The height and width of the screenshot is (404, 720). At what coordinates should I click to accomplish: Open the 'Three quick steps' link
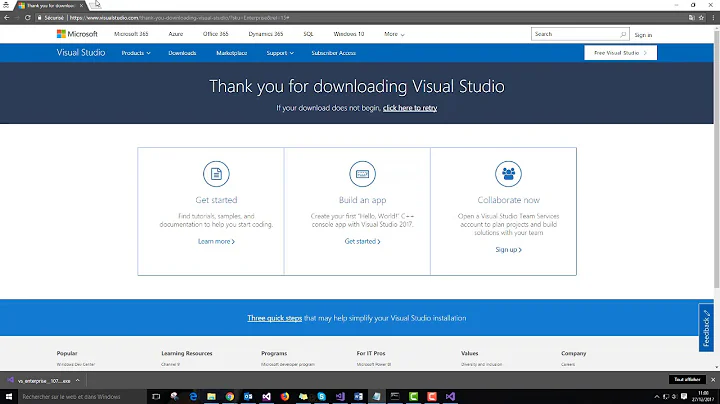point(275,318)
